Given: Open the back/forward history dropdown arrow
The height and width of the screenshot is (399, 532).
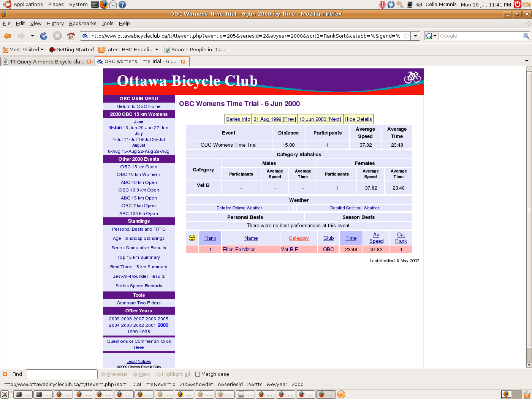Looking at the screenshot, I should click(32, 36).
